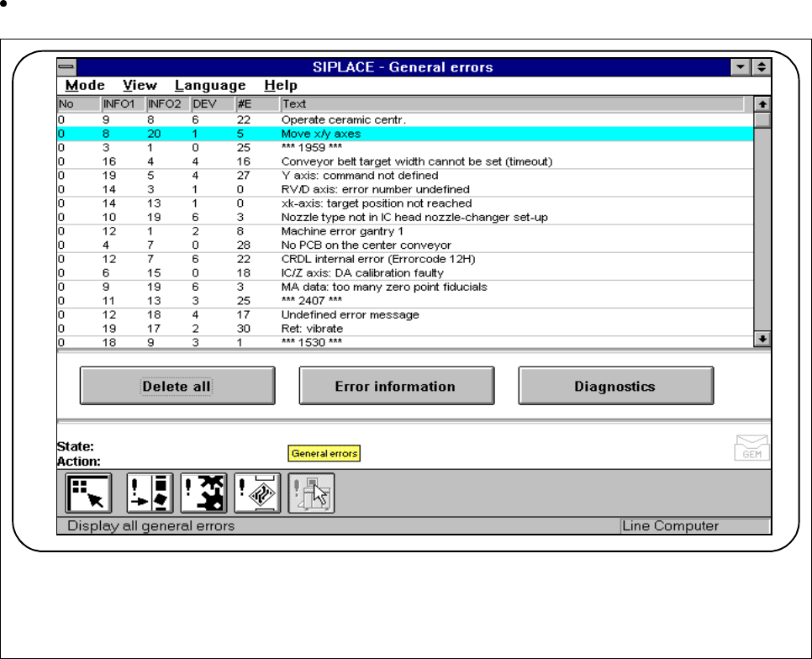Viewport: 812px width, 659px height.
Task: Click the 'Action:' label
Action: tap(79, 461)
